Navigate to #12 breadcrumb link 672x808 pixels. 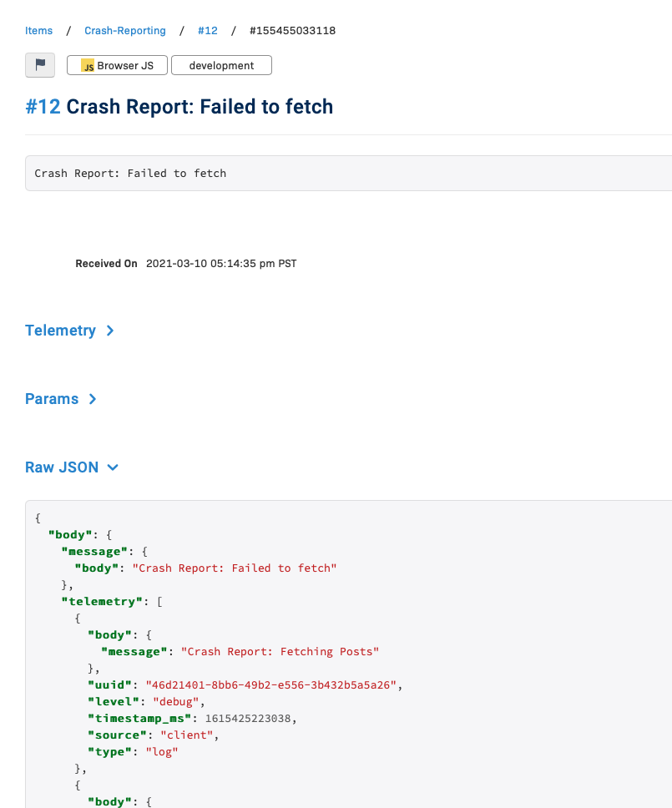coord(208,30)
